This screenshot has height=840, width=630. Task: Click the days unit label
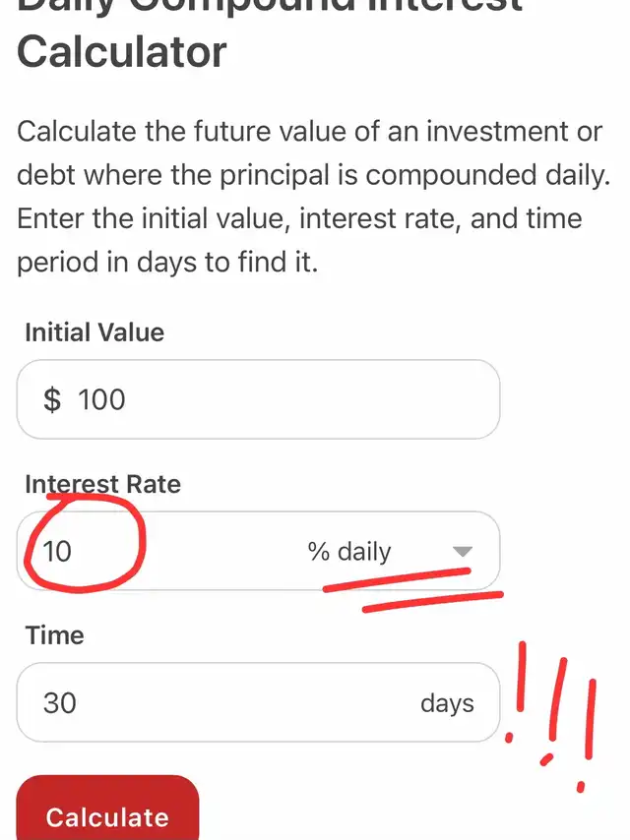447,703
